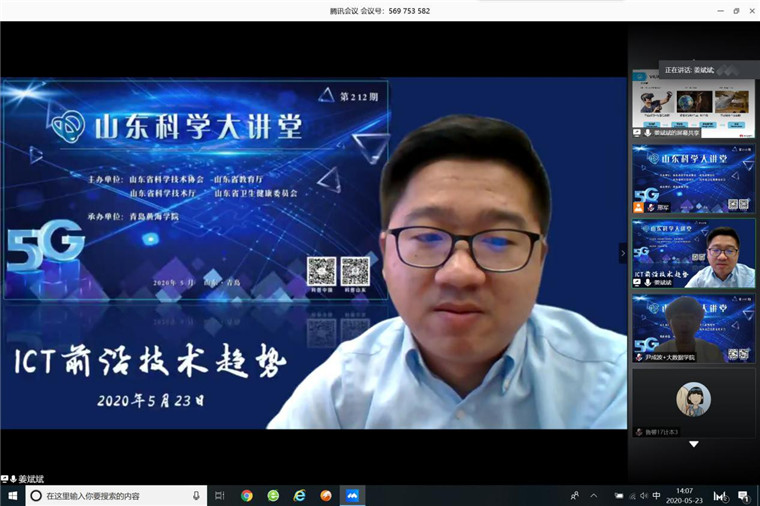Click the Cortana search circle icon
Image resolution: width=760 pixels, height=506 pixels.
(35, 496)
